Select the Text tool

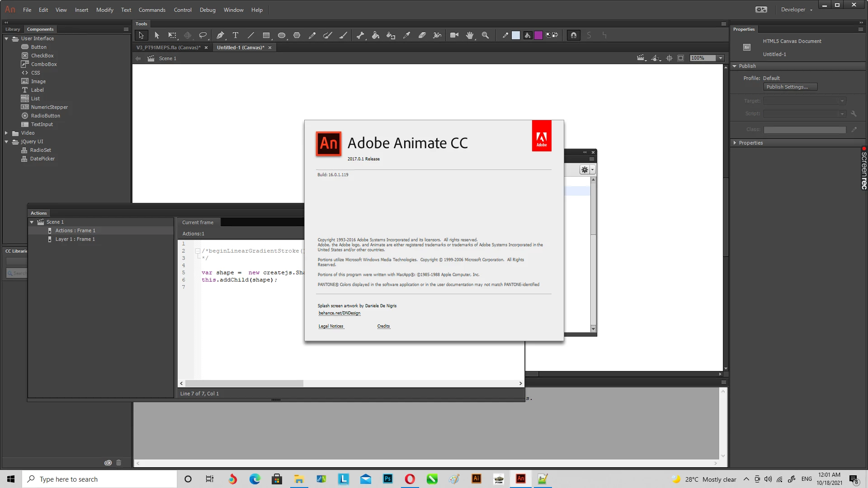click(236, 35)
